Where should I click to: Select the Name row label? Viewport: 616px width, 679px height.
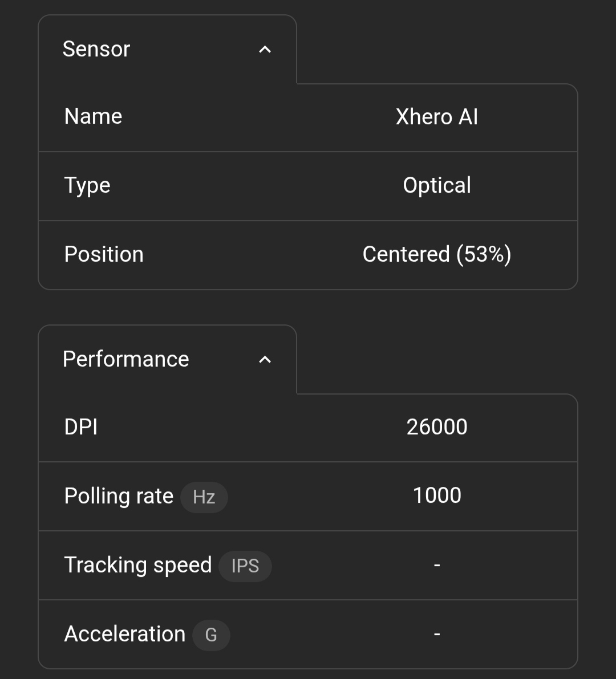click(x=93, y=117)
